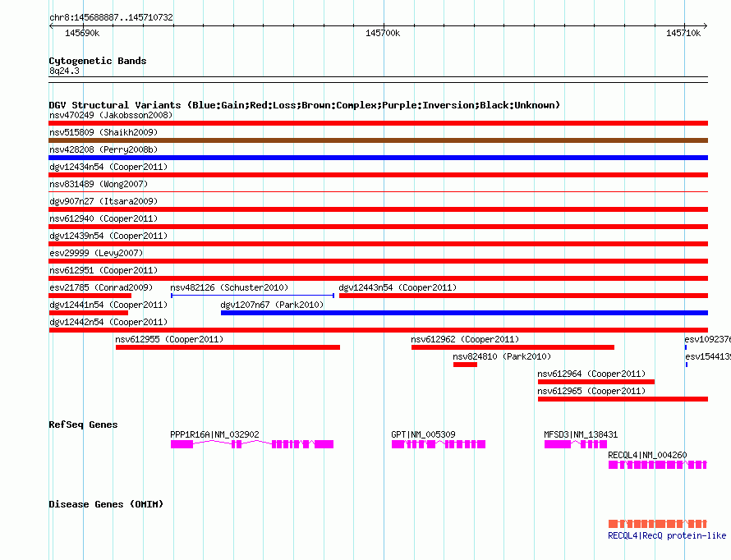Click the RefSeq Genes track title
The image size is (731, 560).
[x=83, y=425]
